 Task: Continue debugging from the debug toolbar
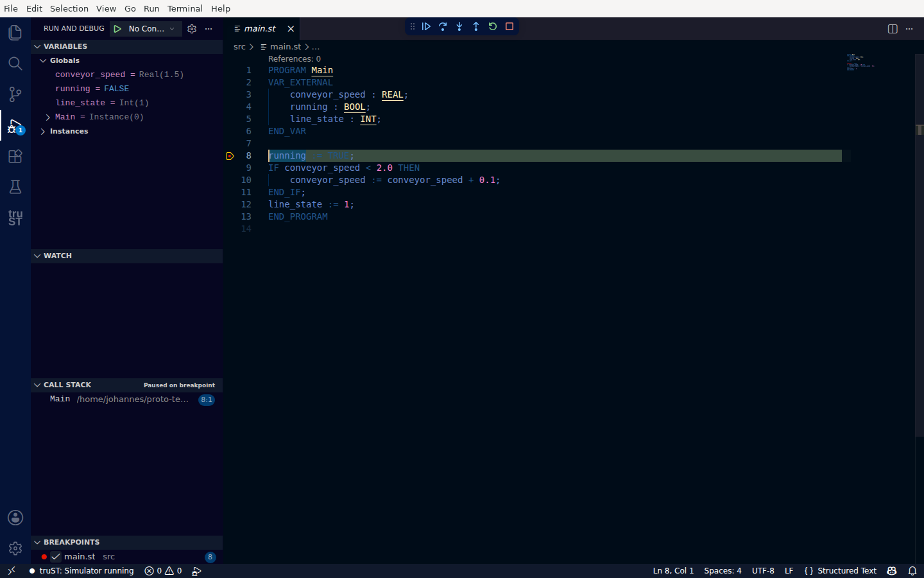click(x=426, y=26)
